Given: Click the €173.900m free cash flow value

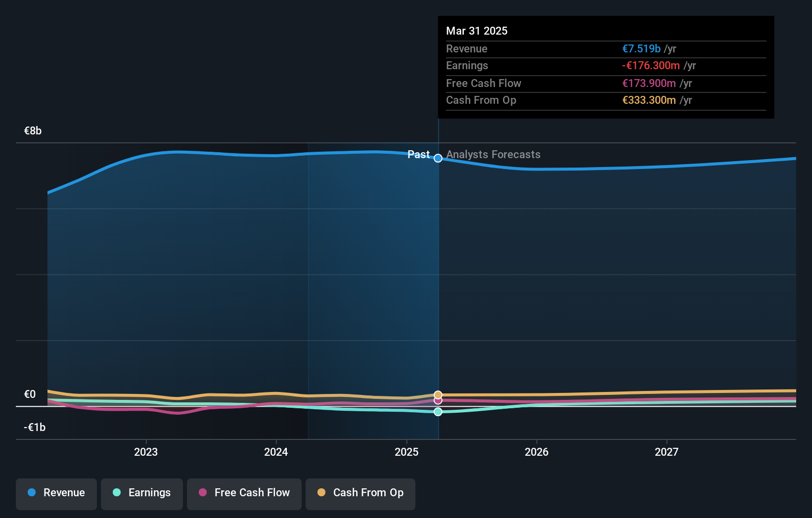Looking at the screenshot, I should click(x=649, y=83).
